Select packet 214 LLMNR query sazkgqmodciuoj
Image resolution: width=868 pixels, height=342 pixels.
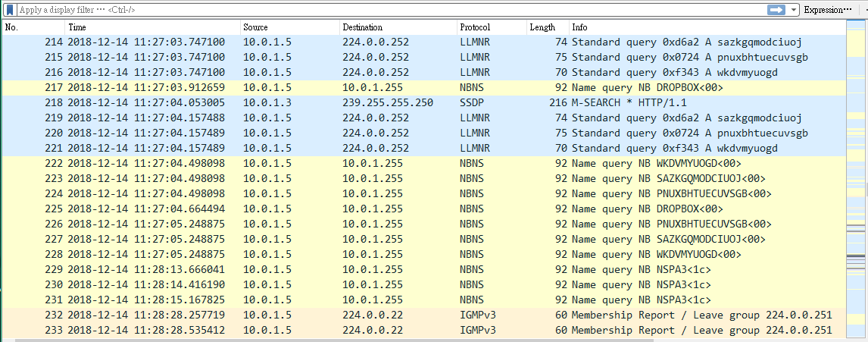point(425,42)
